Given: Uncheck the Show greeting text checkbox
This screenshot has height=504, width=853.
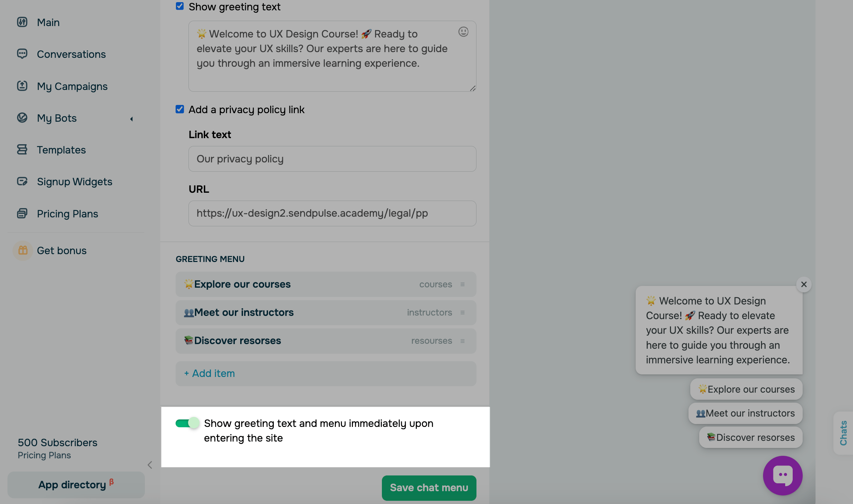Looking at the screenshot, I should pyautogui.click(x=180, y=6).
